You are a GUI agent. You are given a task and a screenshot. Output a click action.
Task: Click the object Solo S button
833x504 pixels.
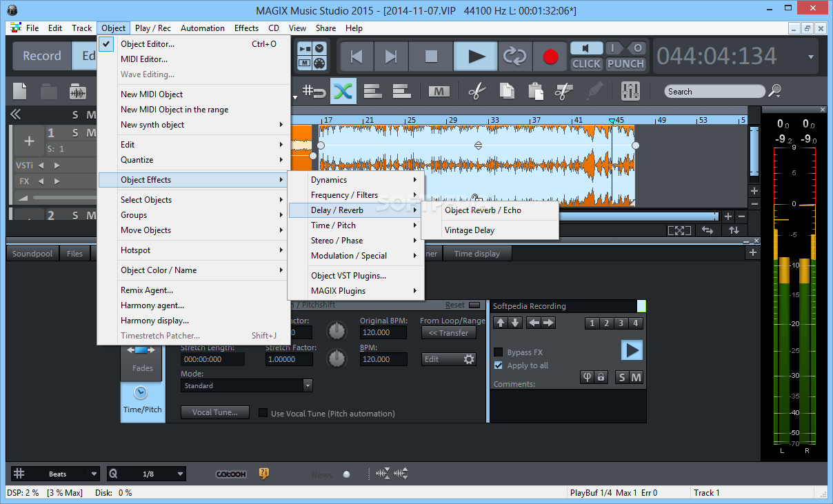click(x=622, y=377)
